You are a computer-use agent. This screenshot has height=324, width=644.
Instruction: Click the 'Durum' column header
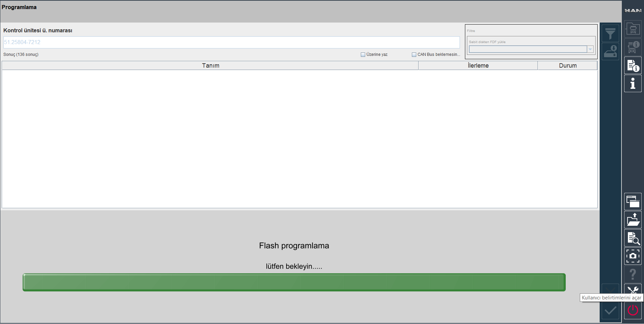[x=567, y=66]
